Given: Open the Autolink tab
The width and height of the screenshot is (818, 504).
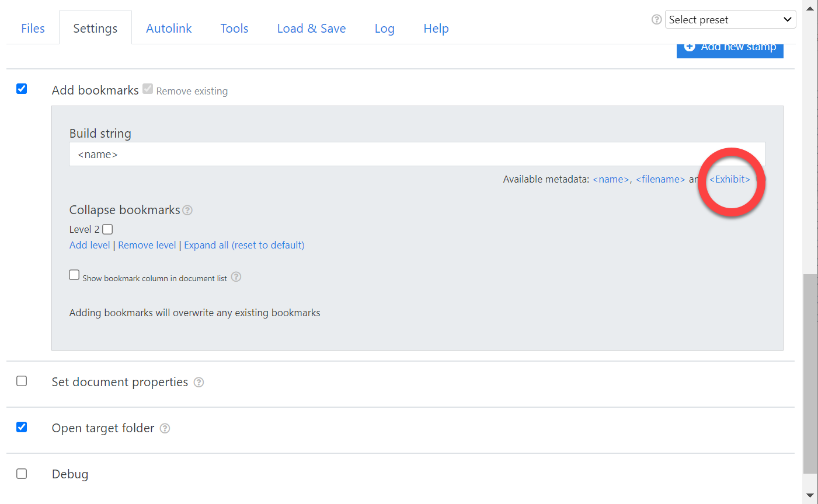Looking at the screenshot, I should click(169, 28).
